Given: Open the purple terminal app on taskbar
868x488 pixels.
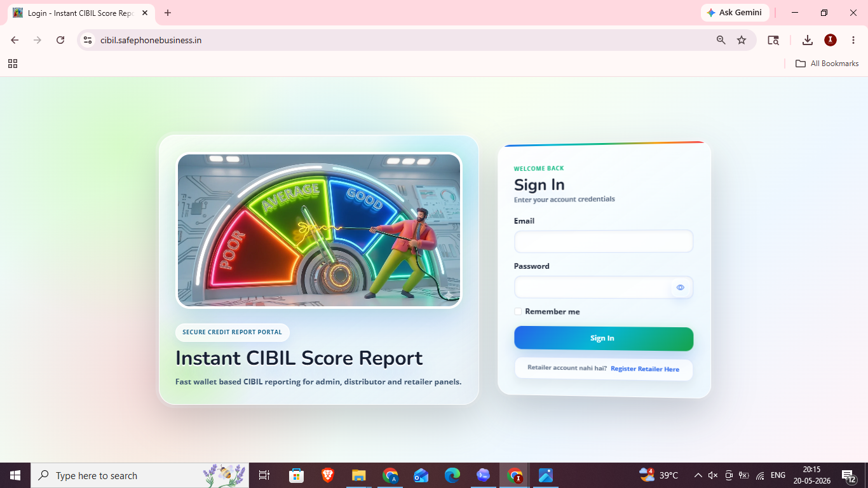Looking at the screenshot, I should click(x=484, y=475).
